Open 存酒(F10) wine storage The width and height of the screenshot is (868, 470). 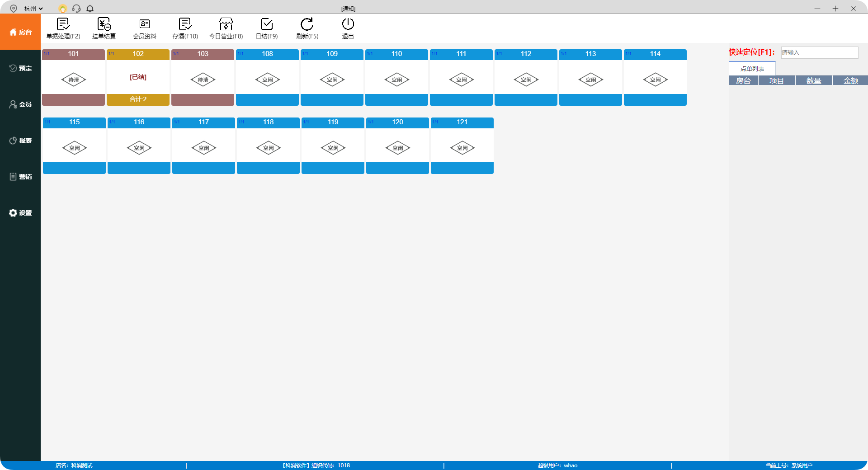click(185, 28)
